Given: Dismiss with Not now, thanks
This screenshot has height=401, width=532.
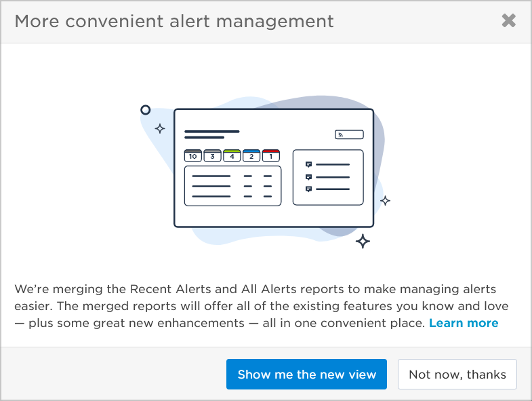Looking at the screenshot, I should 457,374.
